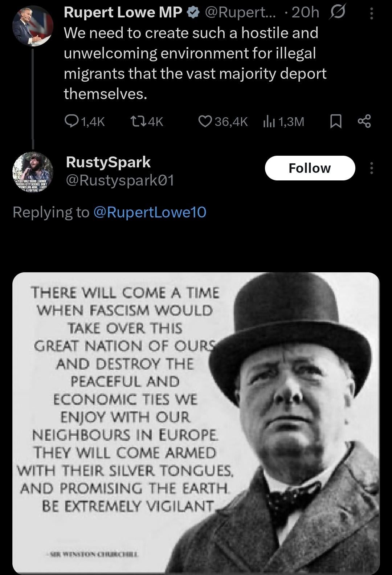Click the Grok slash-circle icon
This screenshot has width=392, height=575.
point(337,12)
